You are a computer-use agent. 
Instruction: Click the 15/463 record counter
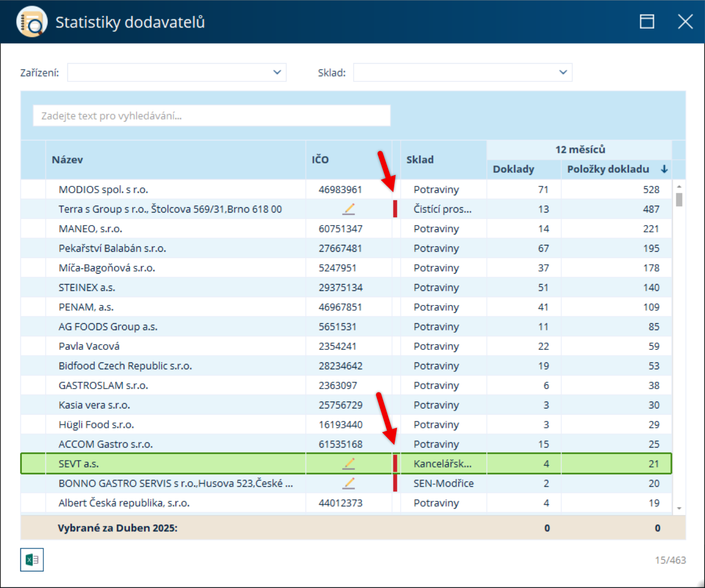click(671, 560)
